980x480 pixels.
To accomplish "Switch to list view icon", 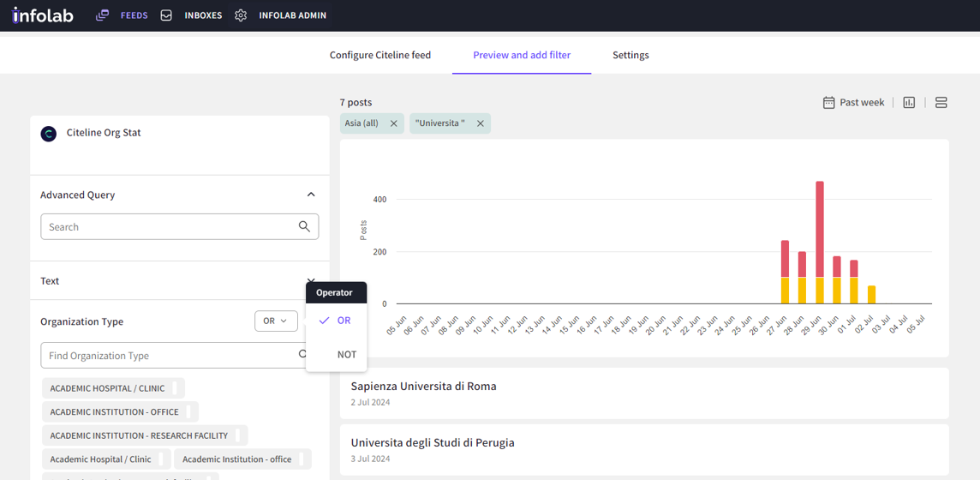I will point(941,103).
